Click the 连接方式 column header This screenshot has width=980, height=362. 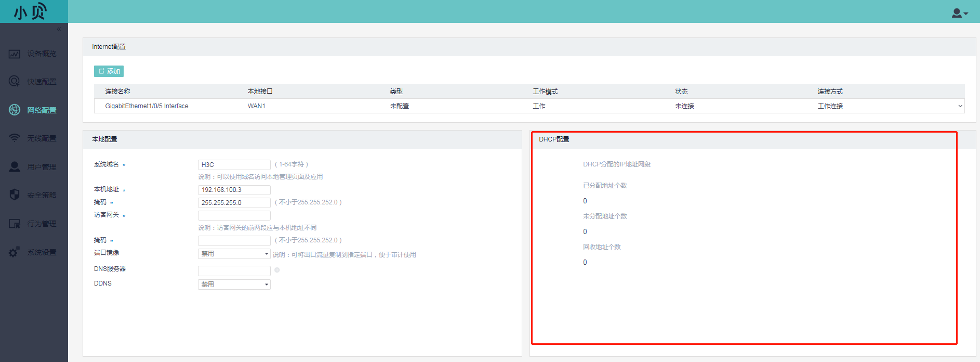coord(830,92)
